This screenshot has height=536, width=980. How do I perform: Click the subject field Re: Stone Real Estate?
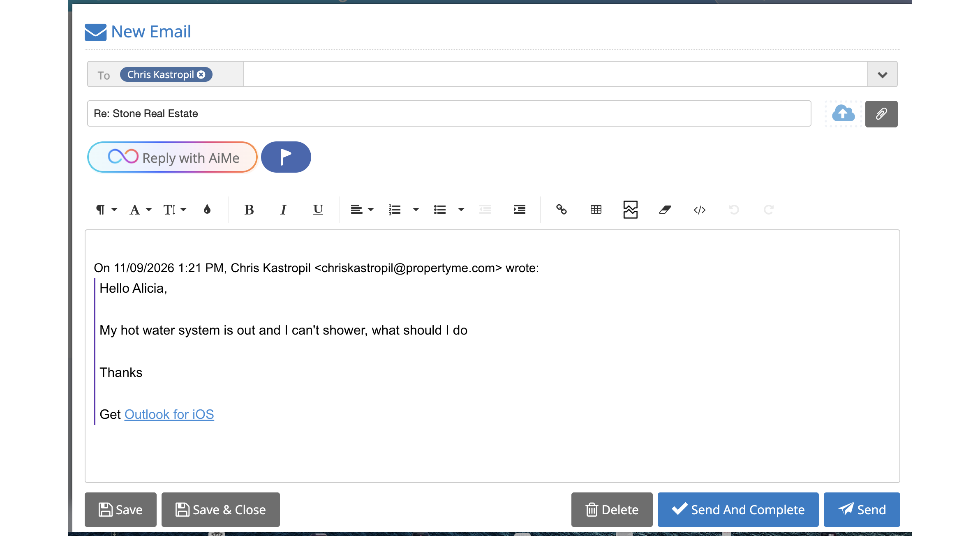(x=449, y=113)
